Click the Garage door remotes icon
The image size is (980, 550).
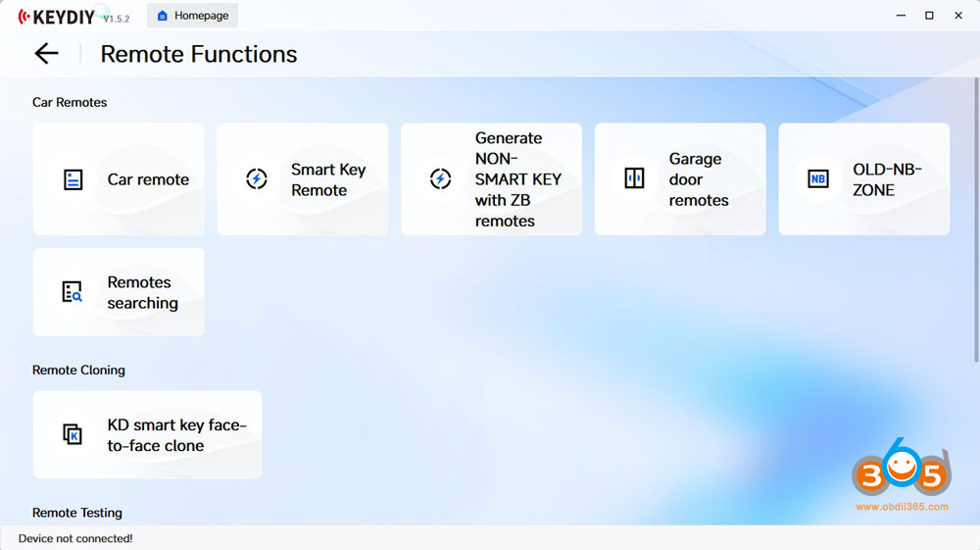[634, 178]
